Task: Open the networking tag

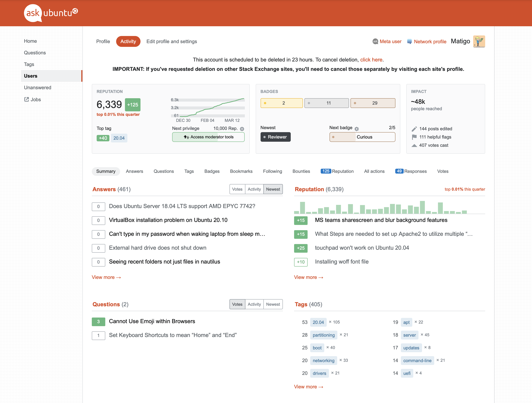Action: (x=324, y=361)
